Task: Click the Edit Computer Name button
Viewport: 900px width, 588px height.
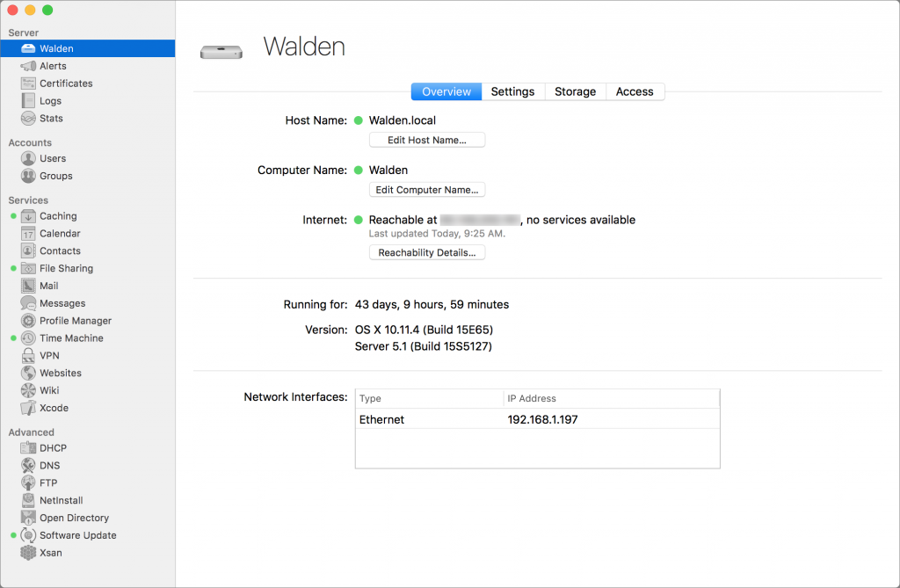Action: [426, 190]
